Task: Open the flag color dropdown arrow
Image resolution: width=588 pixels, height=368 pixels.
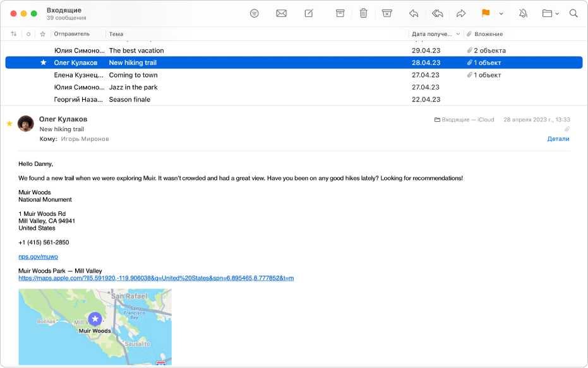Action: tap(501, 13)
